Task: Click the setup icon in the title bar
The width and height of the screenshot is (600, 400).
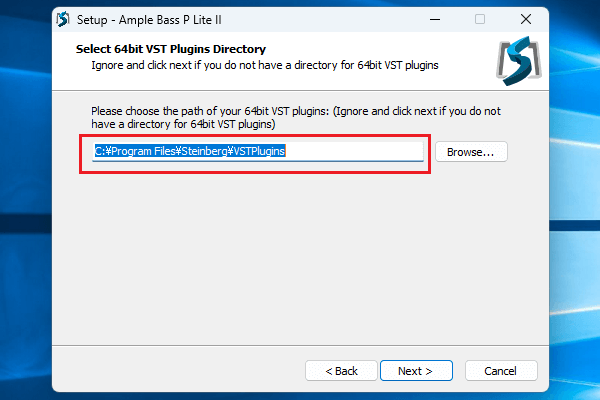Action: [x=63, y=19]
